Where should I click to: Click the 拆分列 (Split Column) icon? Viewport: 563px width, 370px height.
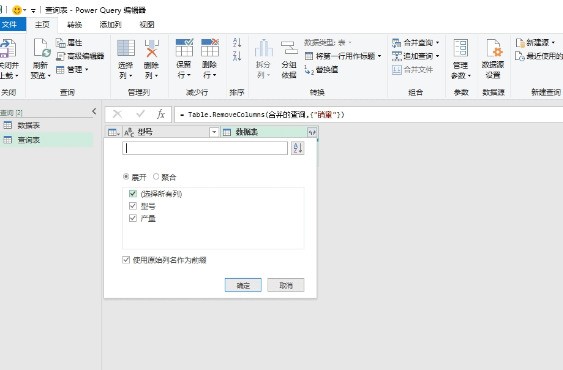point(264,48)
